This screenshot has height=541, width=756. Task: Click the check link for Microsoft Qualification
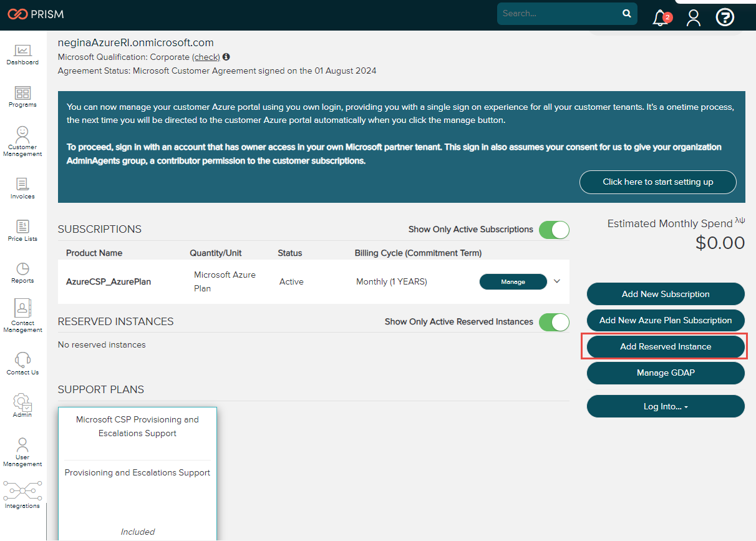[x=206, y=57]
